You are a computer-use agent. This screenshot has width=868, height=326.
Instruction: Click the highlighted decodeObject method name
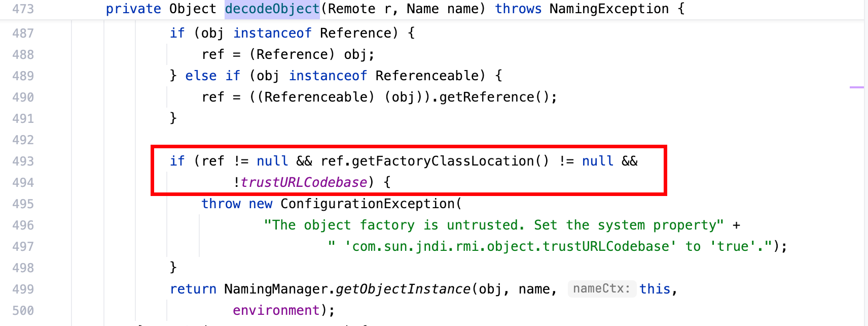pos(272,9)
